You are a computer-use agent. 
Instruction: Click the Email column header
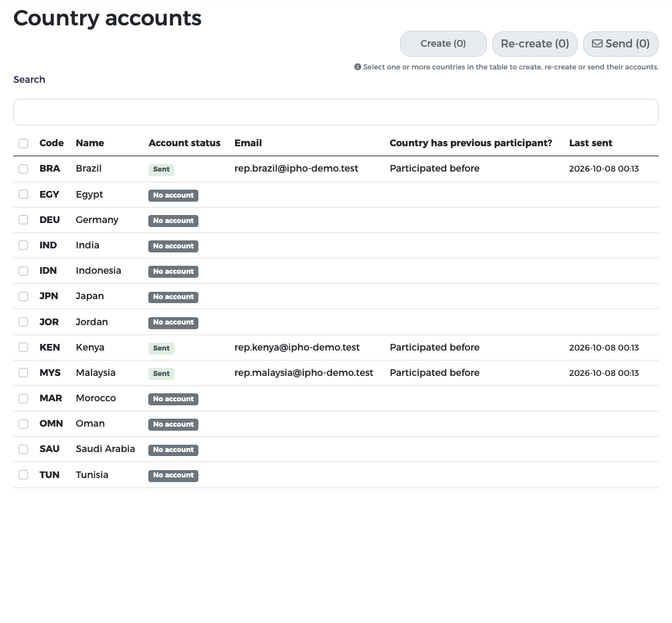248,143
